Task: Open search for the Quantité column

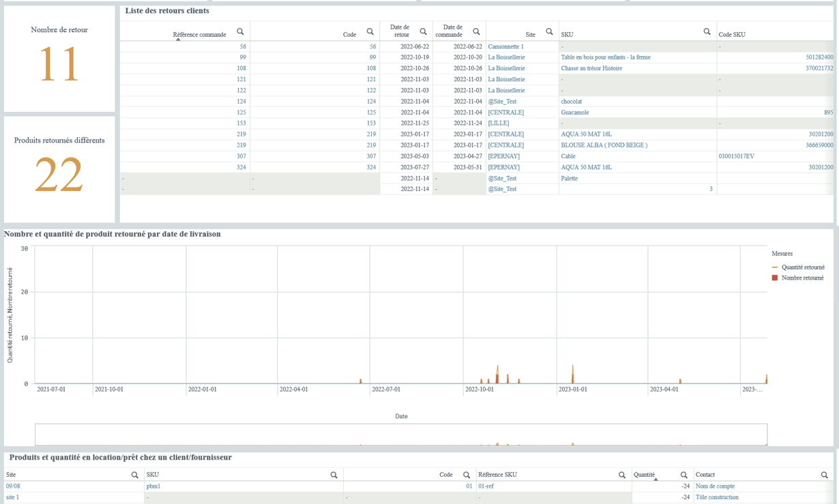Action: tap(683, 475)
